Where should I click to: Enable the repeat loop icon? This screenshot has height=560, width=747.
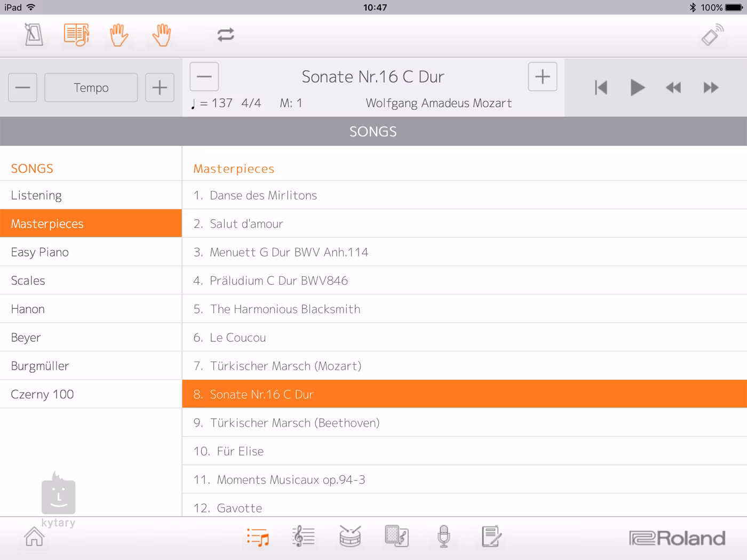click(x=226, y=35)
